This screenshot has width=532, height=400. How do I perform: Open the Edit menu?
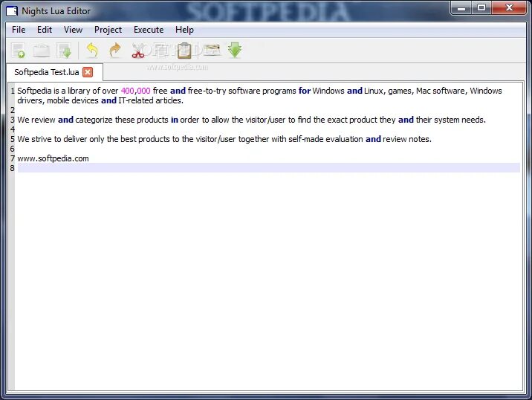tap(45, 30)
